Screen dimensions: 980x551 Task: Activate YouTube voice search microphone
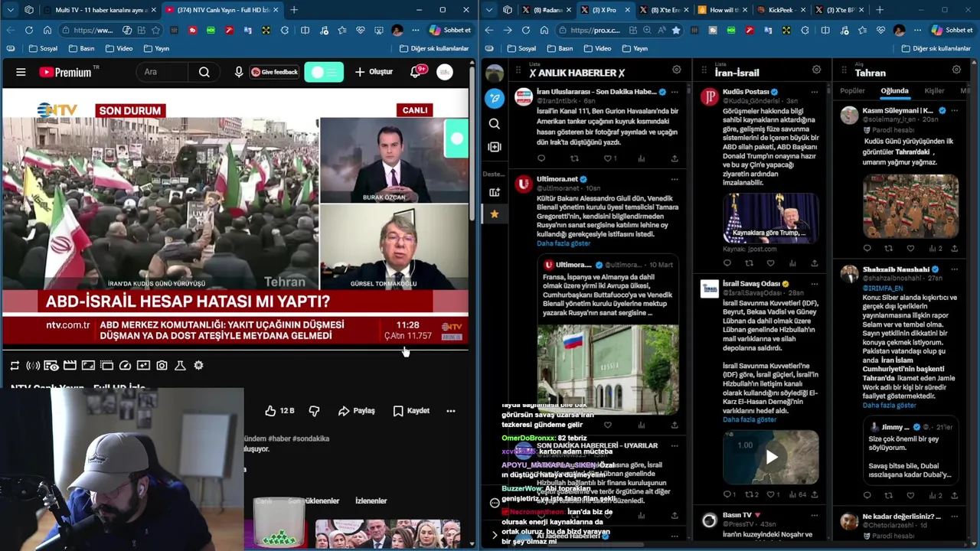pos(239,72)
